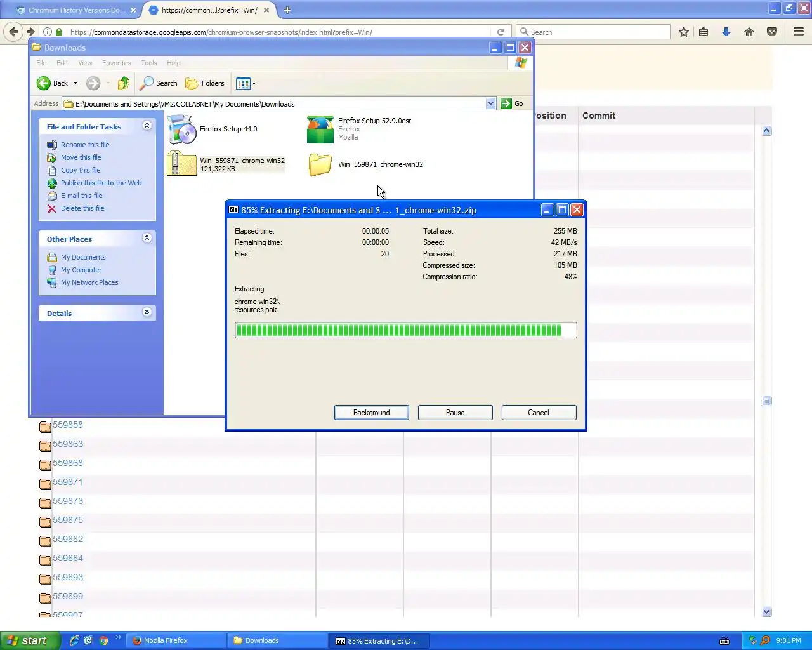Open View menu in Downloads window

pyautogui.click(x=85, y=63)
